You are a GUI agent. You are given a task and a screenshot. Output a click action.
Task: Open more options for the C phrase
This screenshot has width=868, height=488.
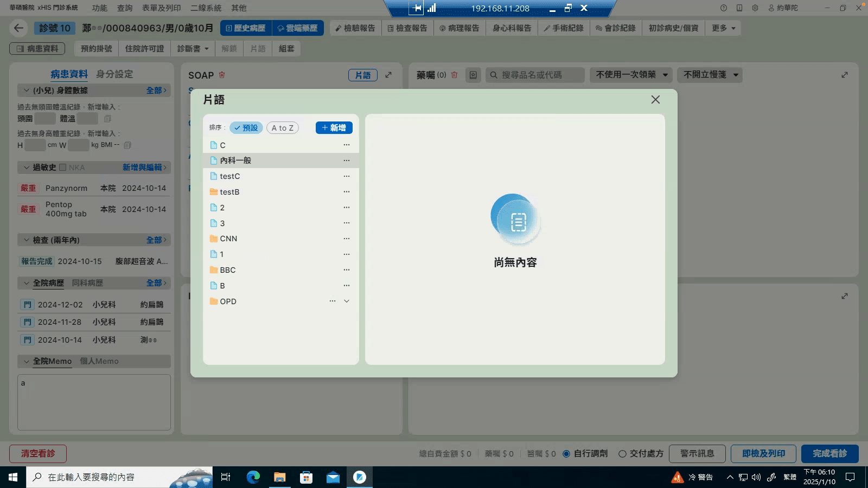[x=347, y=145]
